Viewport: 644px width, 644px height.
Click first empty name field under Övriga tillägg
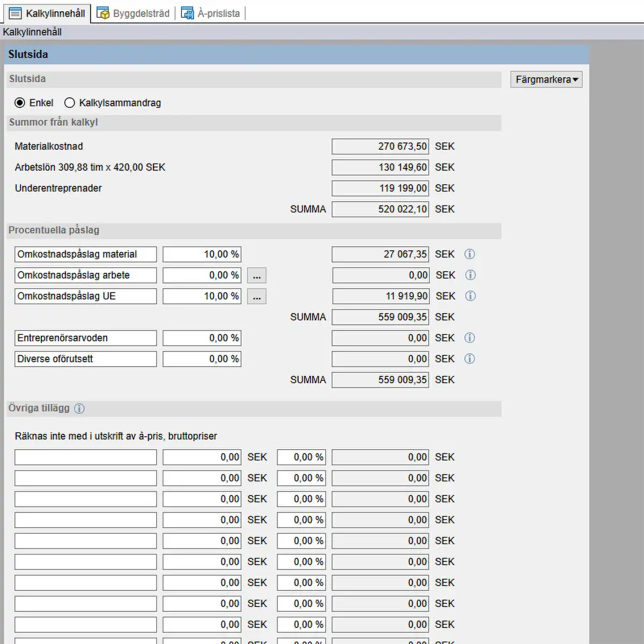pyautogui.click(x=85, y=457)
